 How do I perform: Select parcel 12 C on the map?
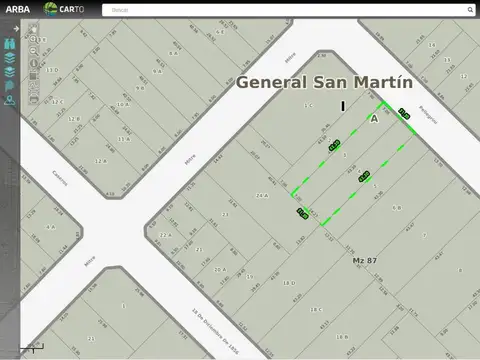pyautogui.click(x=57, y=102)
